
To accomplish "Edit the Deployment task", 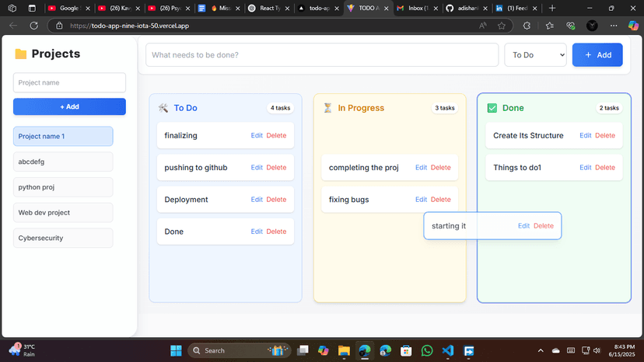I will click(257, 200).
